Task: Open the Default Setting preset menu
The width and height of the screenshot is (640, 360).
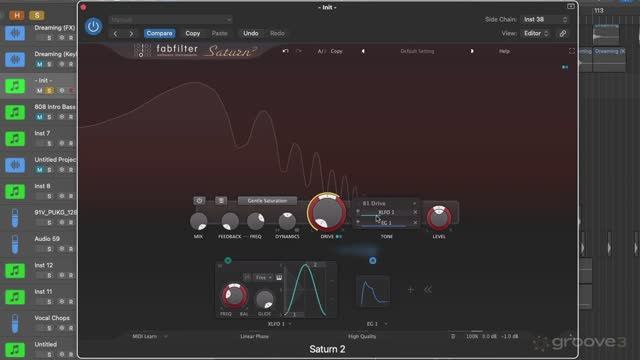Action: pos(417,51)
